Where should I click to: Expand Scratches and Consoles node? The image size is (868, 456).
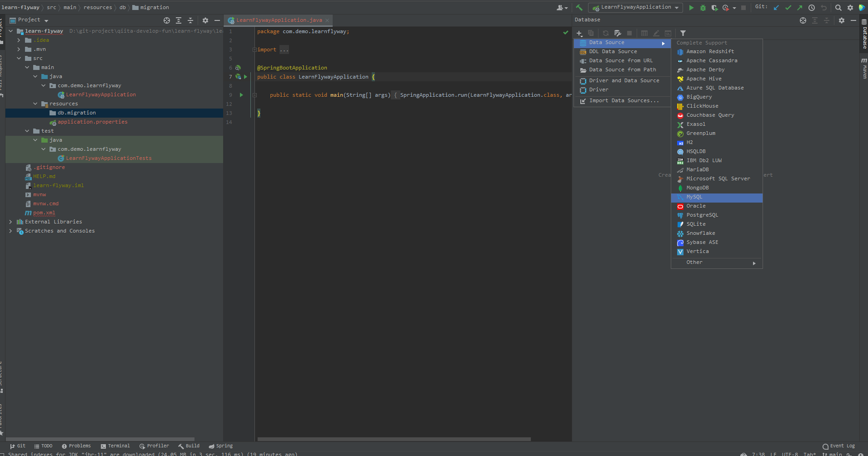tap(11, 231)
